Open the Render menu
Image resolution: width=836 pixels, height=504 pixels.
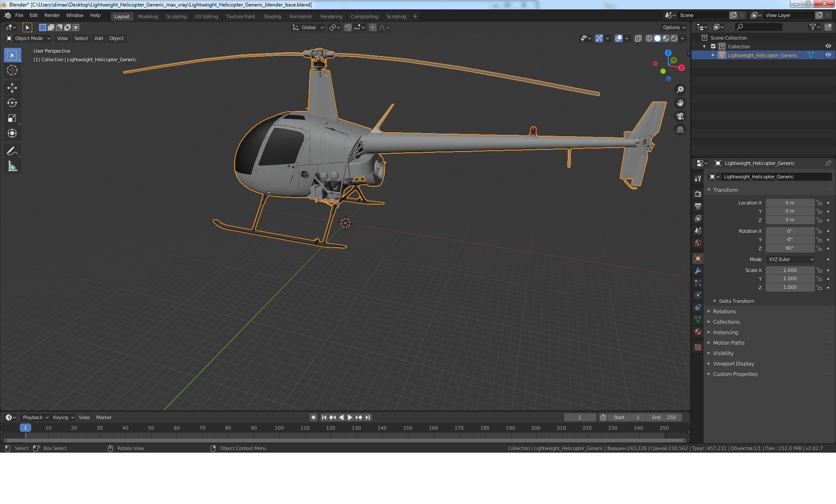pos(52,15)
